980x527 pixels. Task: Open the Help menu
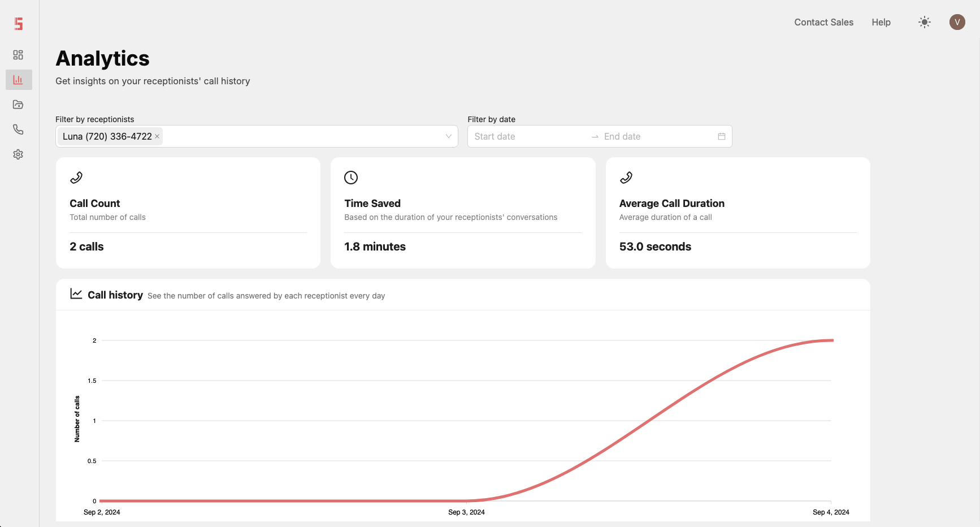click(881, 22)
